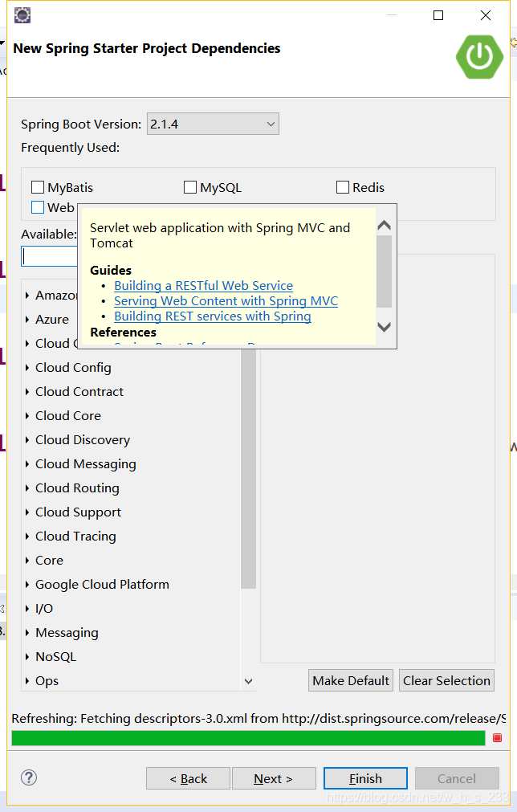Click the tooltip's scroll down arrow

[x=384, y=327]
